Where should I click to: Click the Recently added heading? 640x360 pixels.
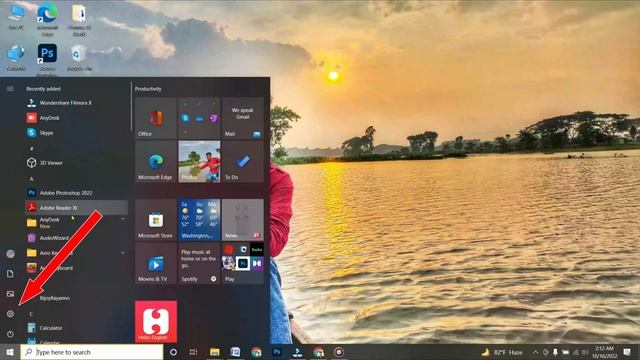pyautogui.click(x=43, y=89)
